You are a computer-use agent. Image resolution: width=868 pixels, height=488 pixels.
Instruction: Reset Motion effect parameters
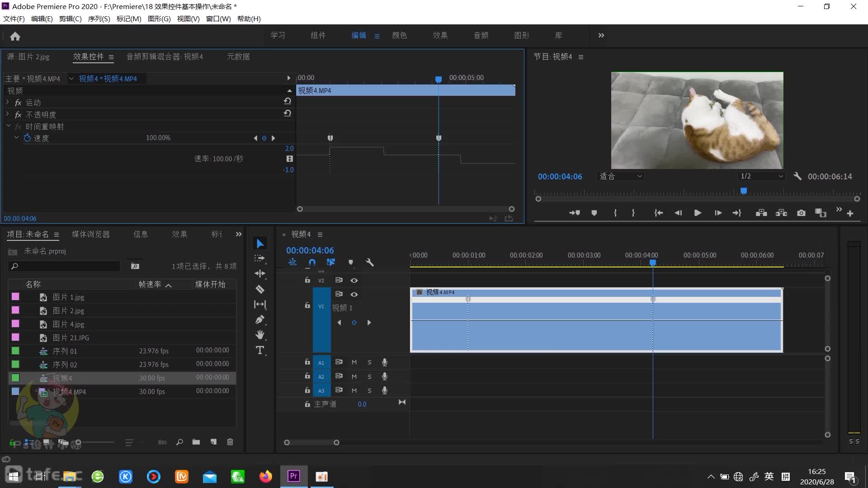(x=287, y=101)
